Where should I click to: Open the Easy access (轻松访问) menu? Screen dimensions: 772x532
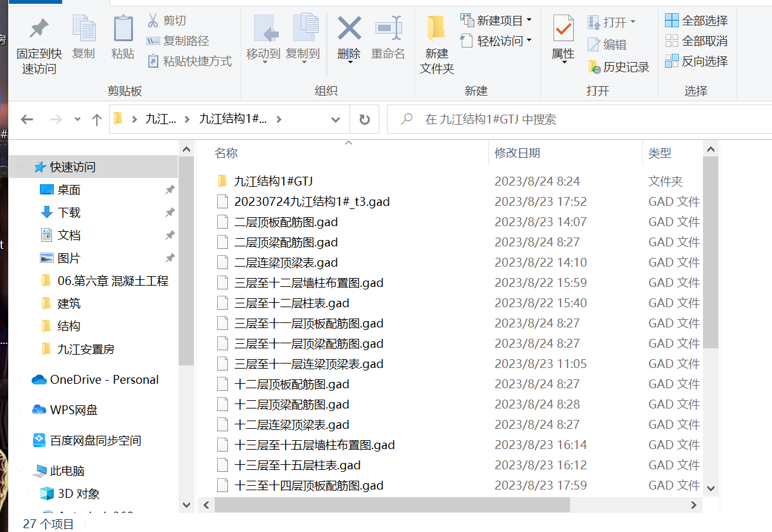(497, 41)
